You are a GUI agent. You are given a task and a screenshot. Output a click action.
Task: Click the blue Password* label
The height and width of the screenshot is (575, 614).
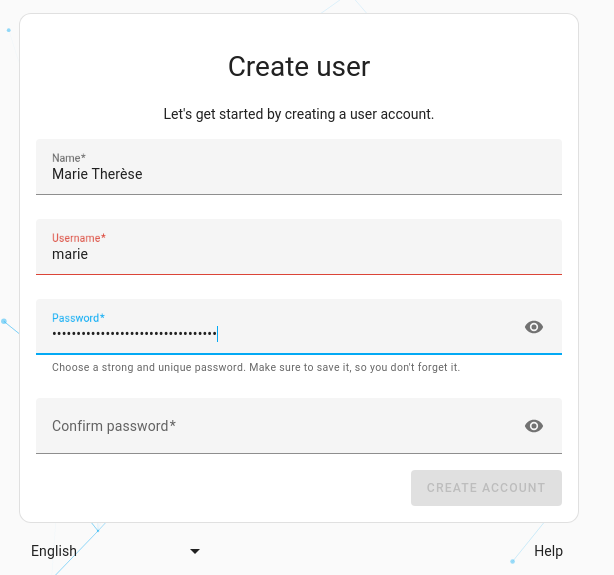coord(78,318)
